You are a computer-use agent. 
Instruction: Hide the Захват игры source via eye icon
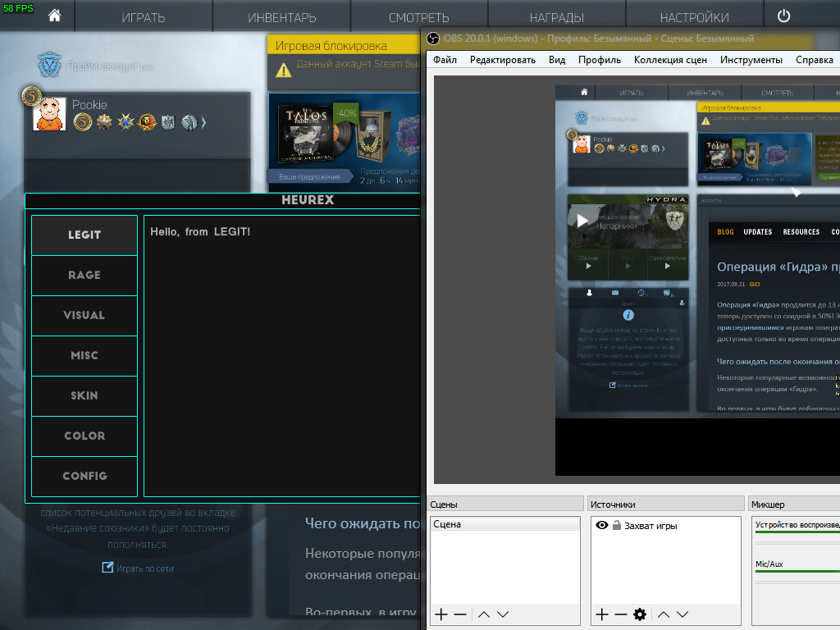coord(601,525)
